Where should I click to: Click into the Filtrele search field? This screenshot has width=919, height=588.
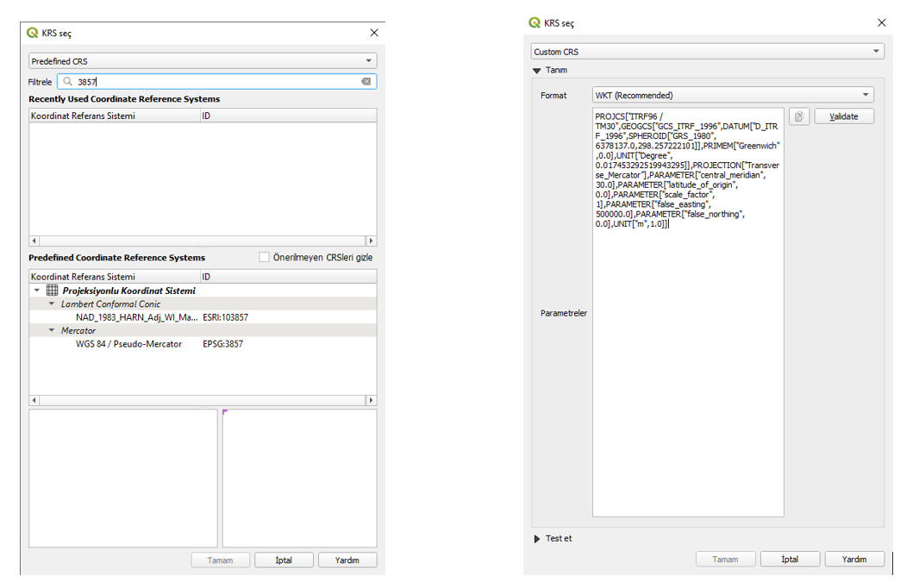(217, 82)
